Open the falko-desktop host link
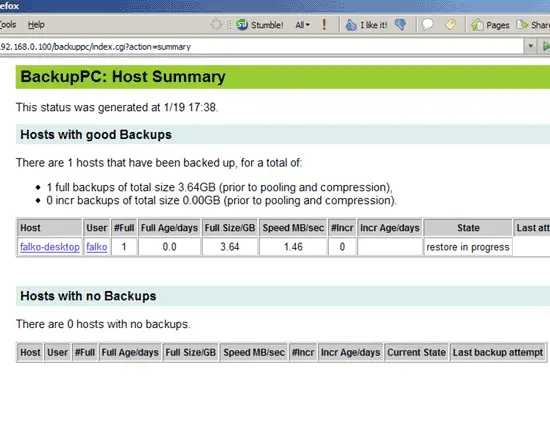This screenshot has width=550, height=429. pyautogui.click(x=50, y=247)
